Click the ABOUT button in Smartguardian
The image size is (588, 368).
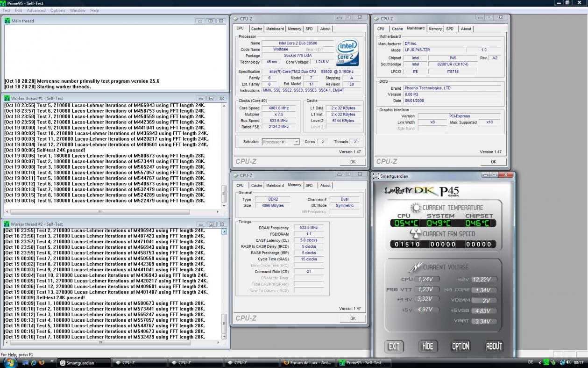pos(494,346)
